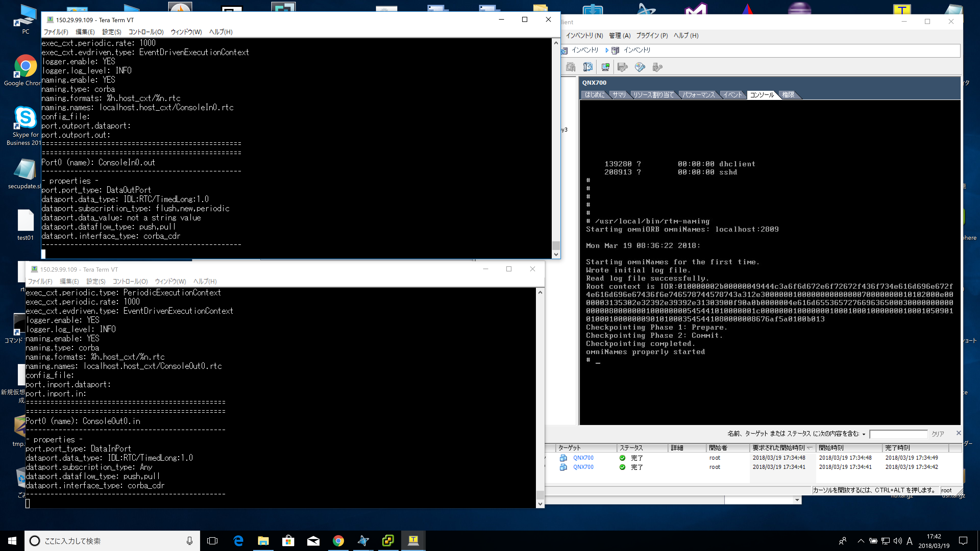The image size is (980, 551).
Task: Open File Explorer from taskbar
Action: tap(263, 541)
